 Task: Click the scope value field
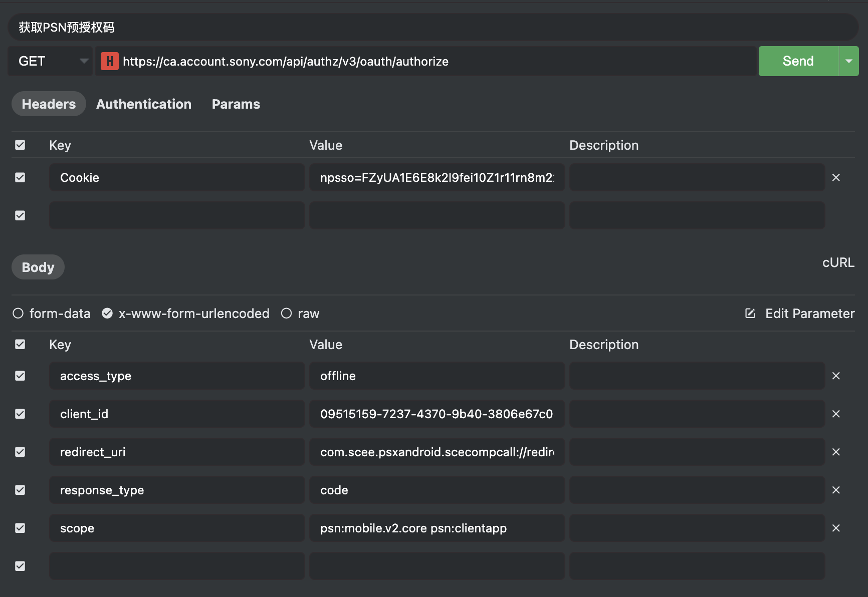tap(436, 528)
